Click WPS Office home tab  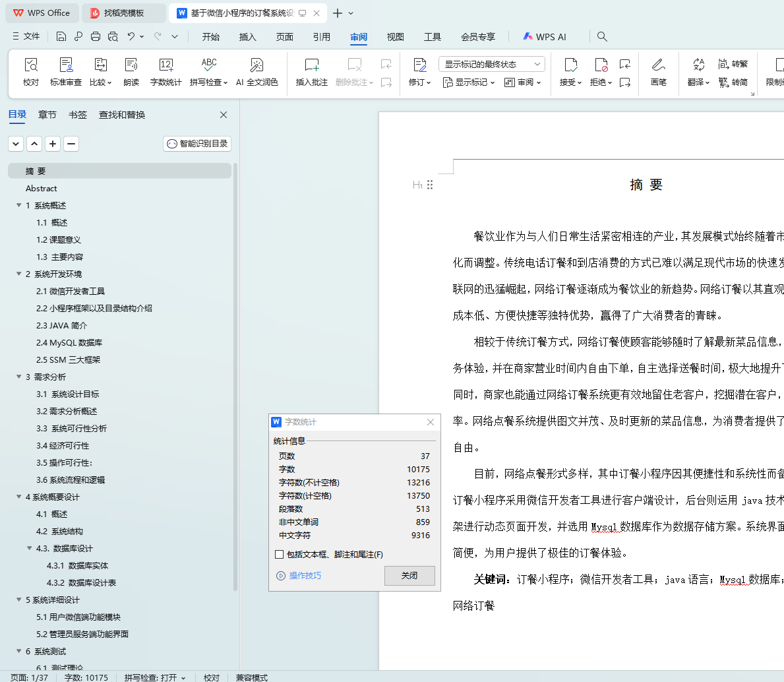pyautogui.click(x=42, y=13)
